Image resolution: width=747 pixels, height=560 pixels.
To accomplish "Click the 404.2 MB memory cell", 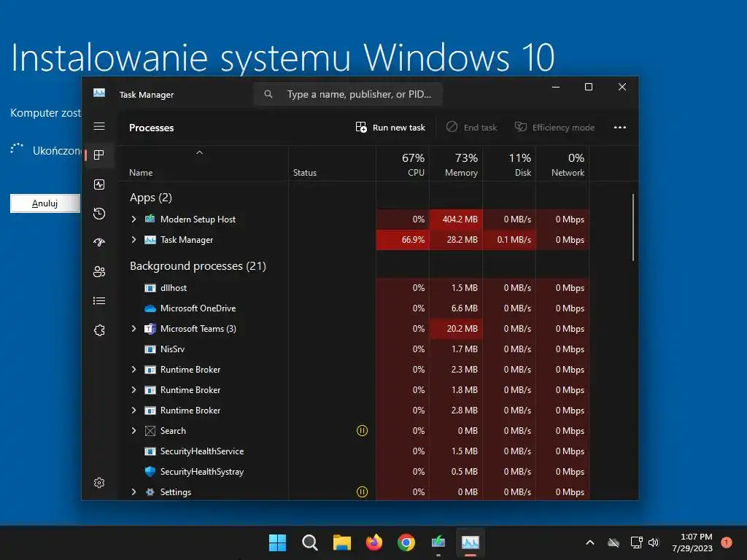I will (456, 219).
